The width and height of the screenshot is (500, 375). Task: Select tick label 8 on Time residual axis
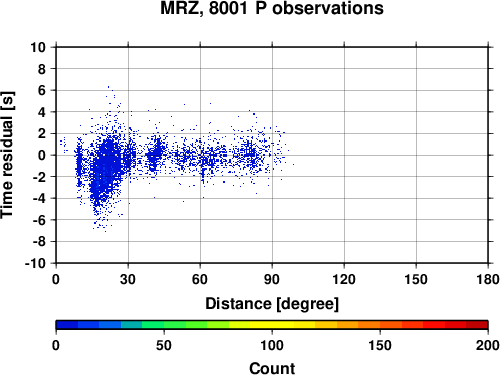tap(42, 69)
